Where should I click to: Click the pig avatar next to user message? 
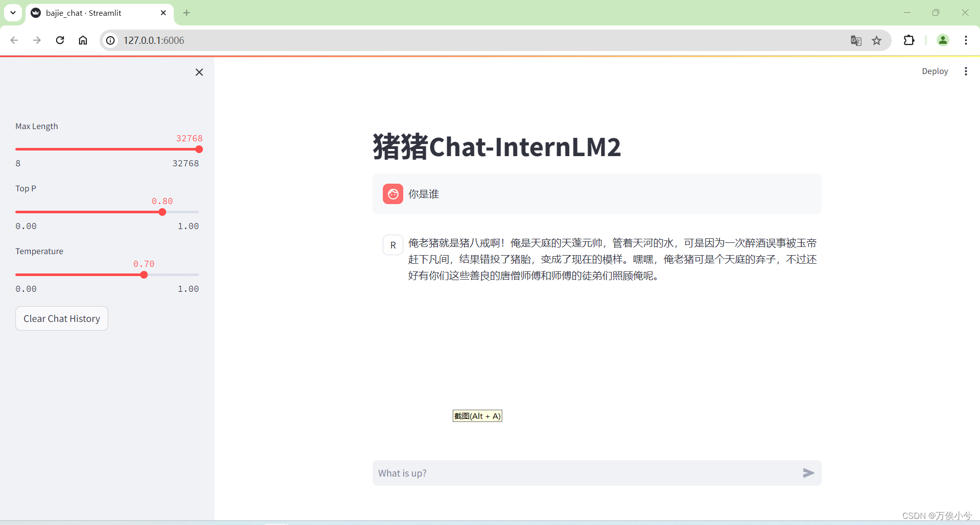(393, 194)
